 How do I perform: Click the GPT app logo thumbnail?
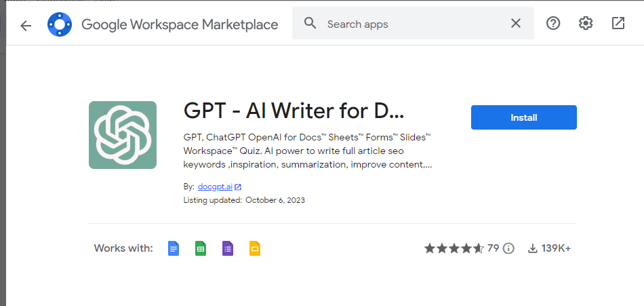click(123, 135)
